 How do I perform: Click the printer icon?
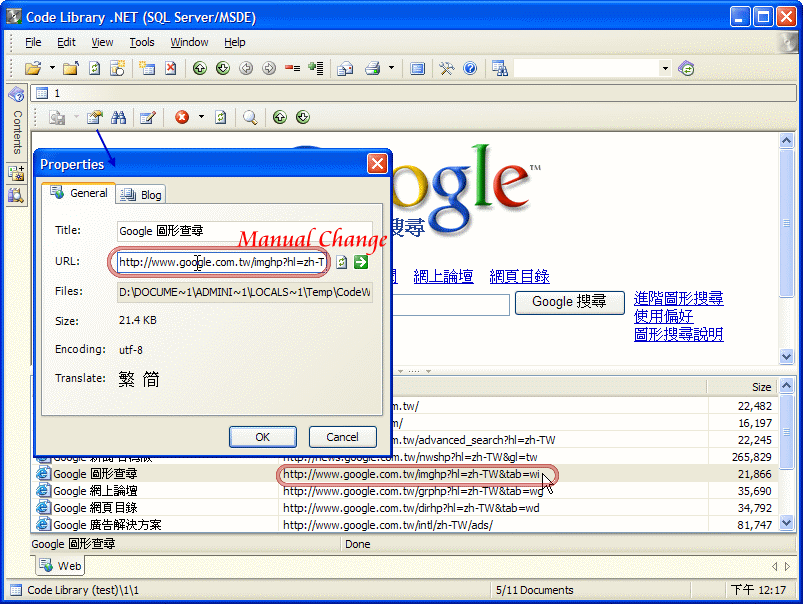[x=373, y=68]
